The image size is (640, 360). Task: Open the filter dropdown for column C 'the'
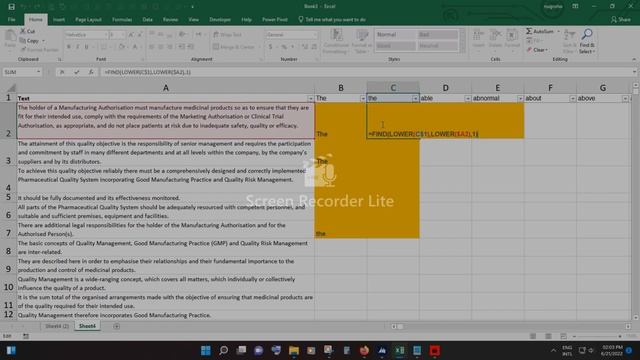point(415,99)
